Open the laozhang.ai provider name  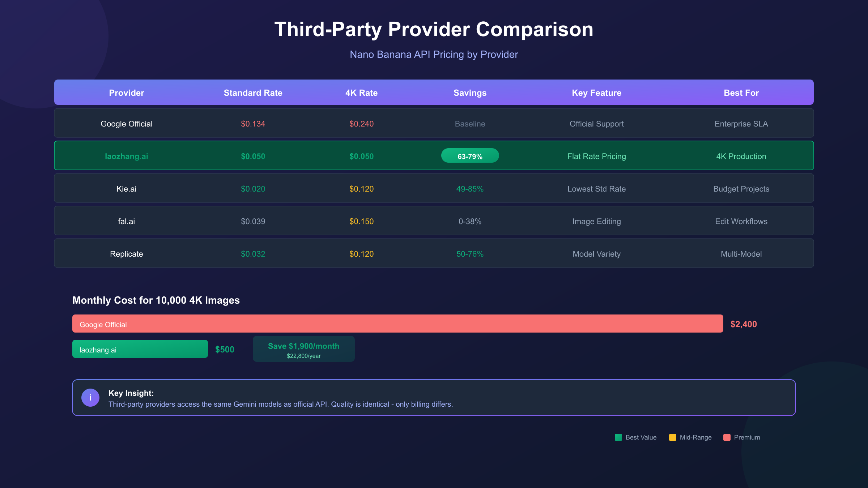(x=127, y=156)
